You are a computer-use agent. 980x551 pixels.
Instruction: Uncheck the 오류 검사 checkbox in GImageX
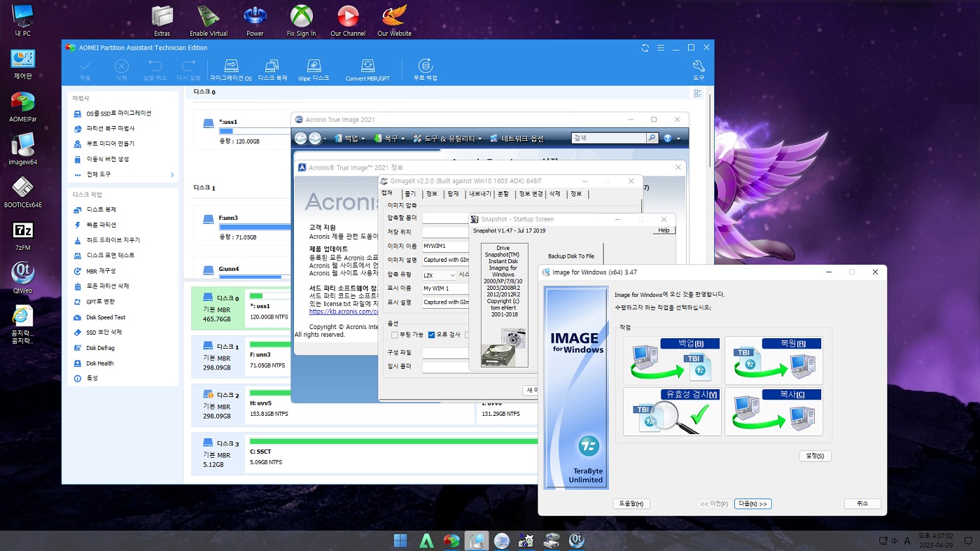tap(432, 335)
